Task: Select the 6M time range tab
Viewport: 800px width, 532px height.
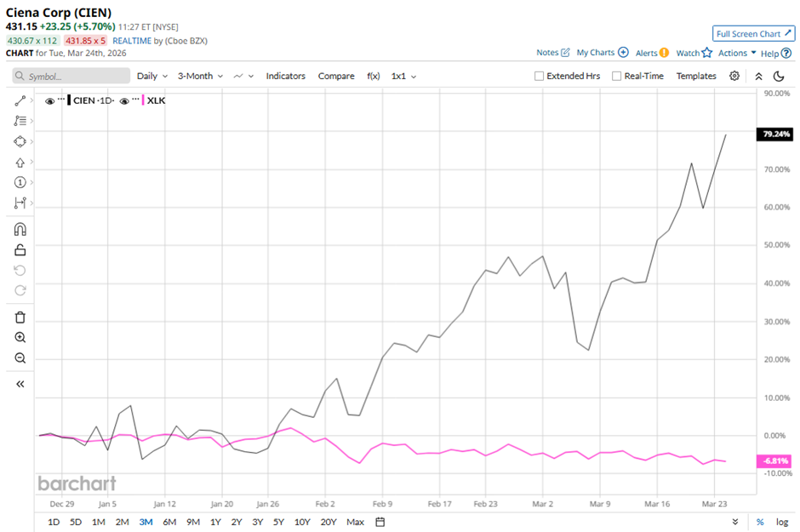Action: click(169, 522)
